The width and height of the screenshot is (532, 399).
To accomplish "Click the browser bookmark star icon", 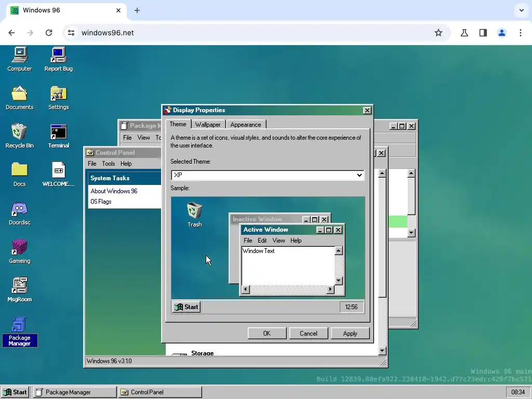I will pos(438,33).
